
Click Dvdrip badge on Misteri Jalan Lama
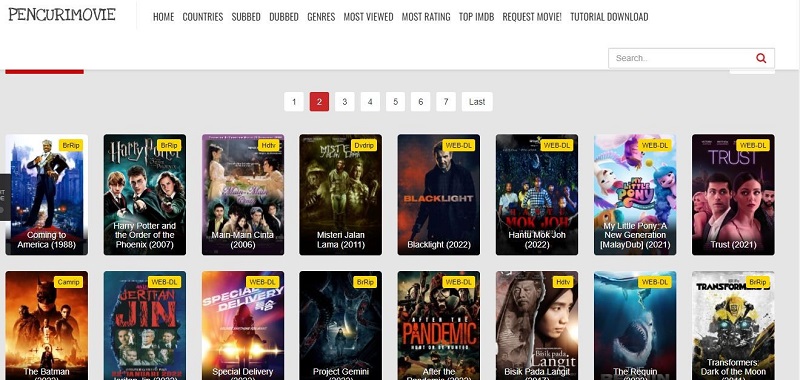(364, 145)
